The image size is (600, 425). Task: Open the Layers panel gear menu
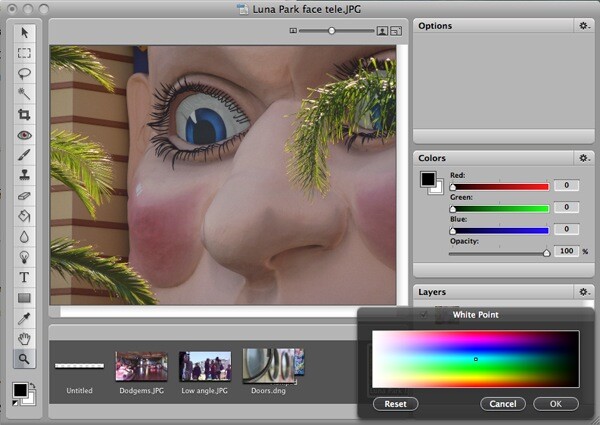(583, 291)
